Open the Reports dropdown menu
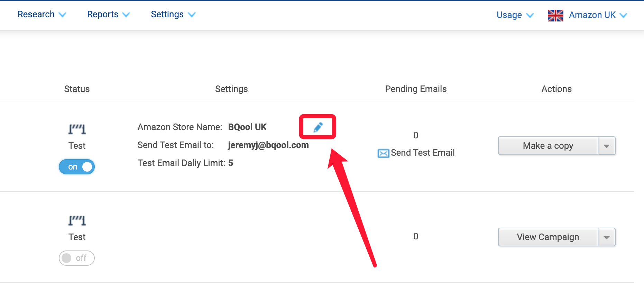This screenshot has height=283, width=644. point(109,14)
